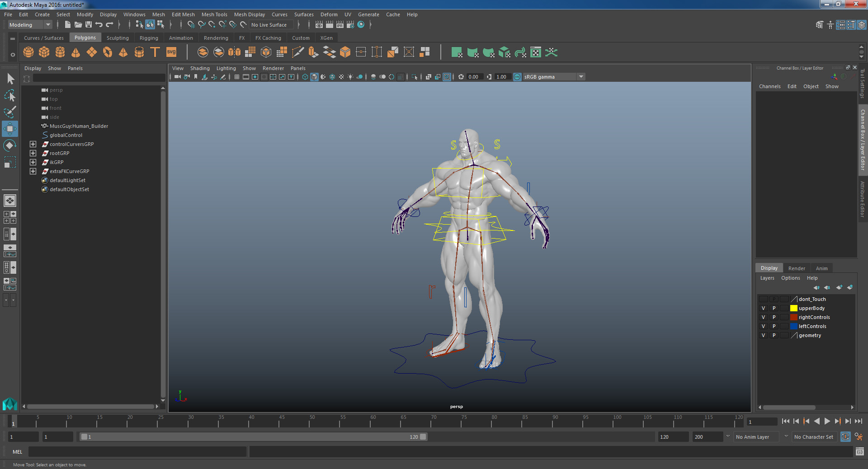Create a Polygon Cube from the shelf

click(44, 52)
